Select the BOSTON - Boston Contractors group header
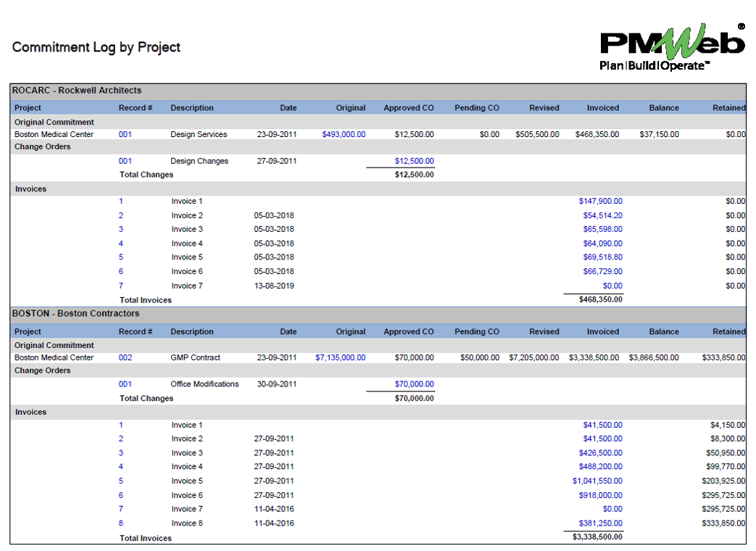This screenshot has height=551, width=756. tap(378, 314)
